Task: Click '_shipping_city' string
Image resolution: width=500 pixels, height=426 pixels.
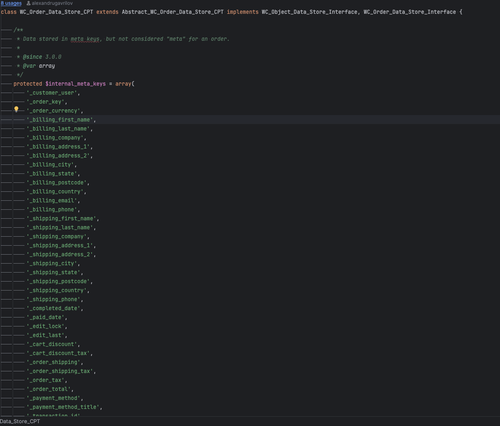Action: click(52, 264)
